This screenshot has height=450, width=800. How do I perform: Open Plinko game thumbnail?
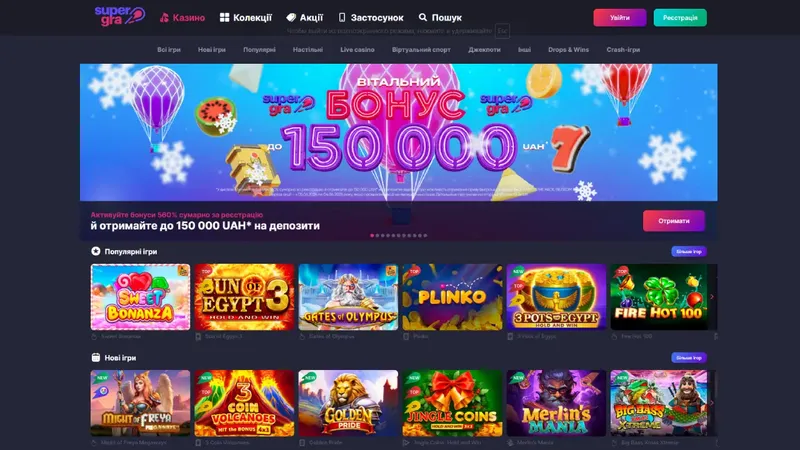tap(452, 297)
